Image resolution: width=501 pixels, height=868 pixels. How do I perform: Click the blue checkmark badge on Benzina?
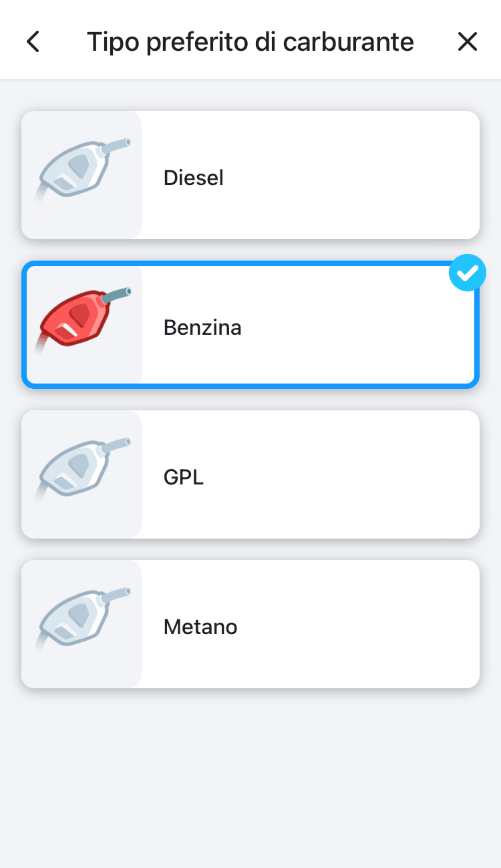468,273
